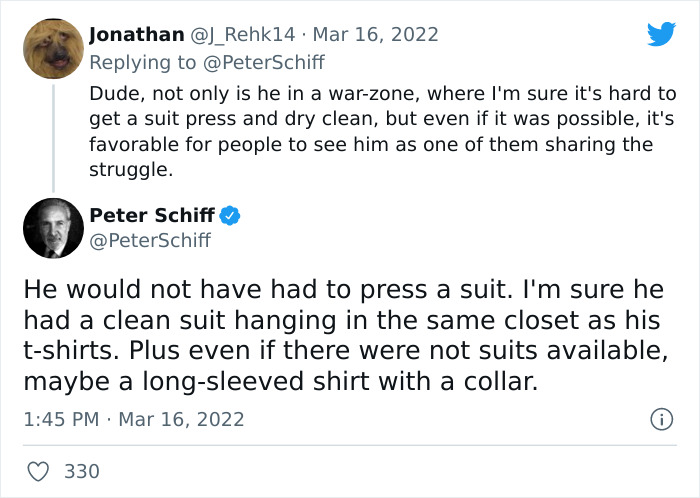Viewport: 700px width, 498px height.
Task: Click Jonathan's reply tweet text
Action: (380, 132)
